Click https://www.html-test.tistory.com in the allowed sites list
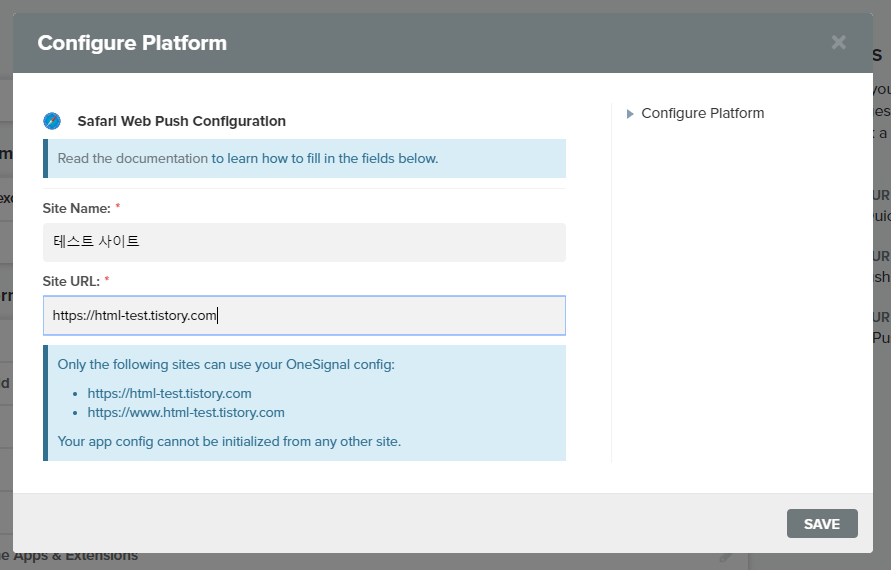The image size is (891, 570). (x=186, y=412)
